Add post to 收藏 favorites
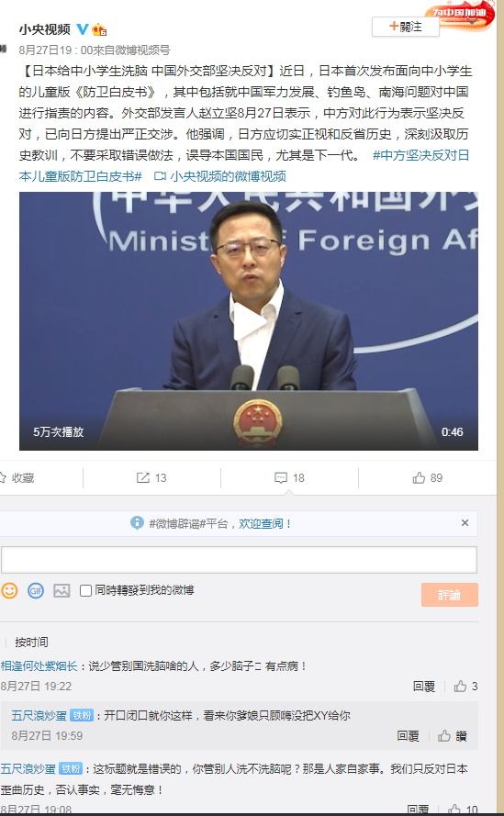 coord(18,477)
